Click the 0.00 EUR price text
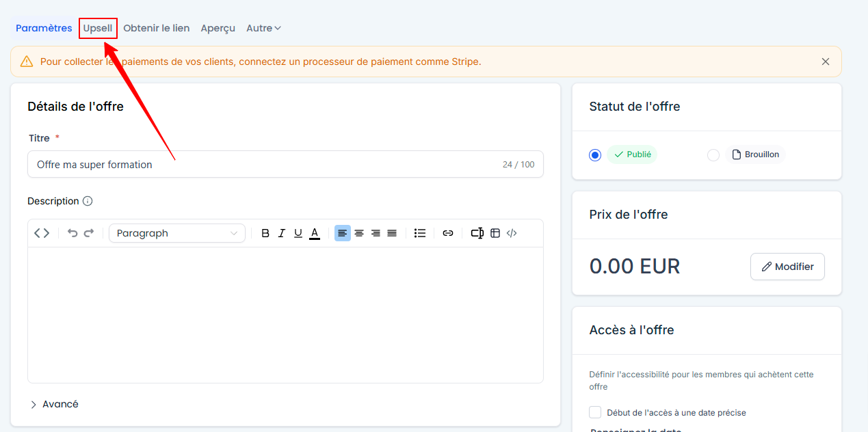Screen dimensions: 868x432 click(x=635, y=266)
